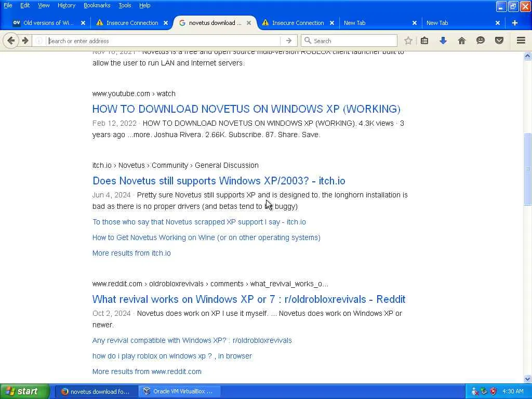The image size is (532, 399).
Task: Open More results from www.reddit.com
Action: 147,371
